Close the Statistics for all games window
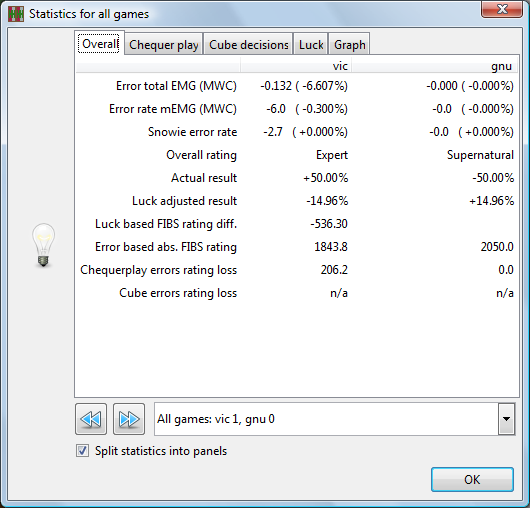 click(502, 9)
